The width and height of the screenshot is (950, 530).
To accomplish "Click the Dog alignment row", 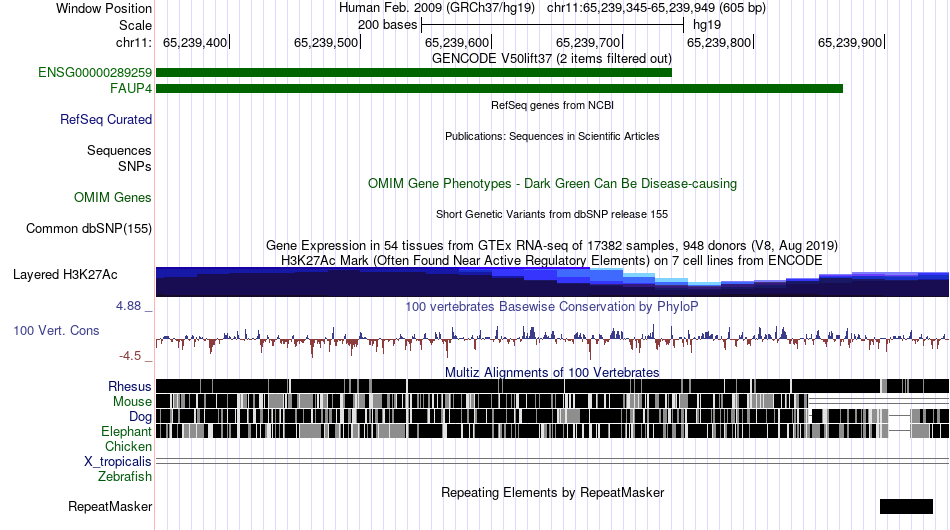I will [x=553, y=416].
